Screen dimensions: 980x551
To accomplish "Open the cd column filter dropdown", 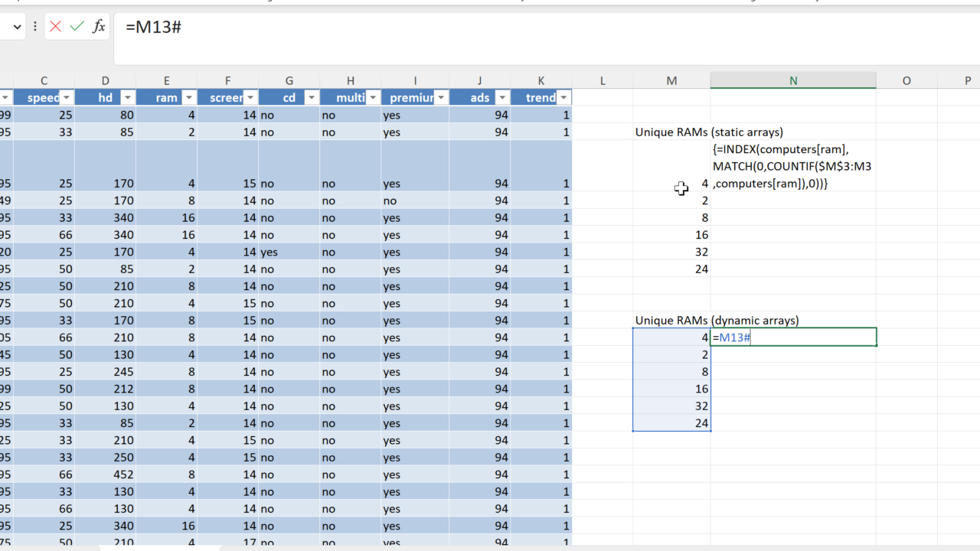I will coord(312,98).
